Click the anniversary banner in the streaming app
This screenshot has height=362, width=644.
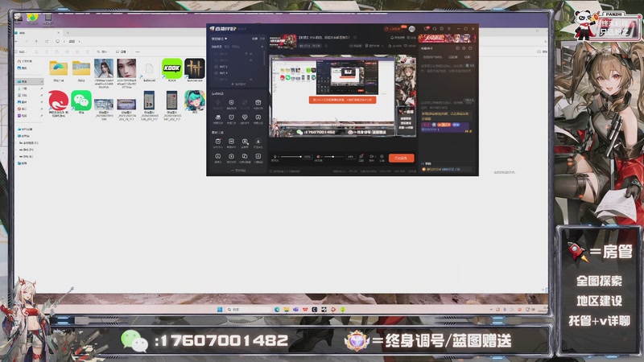[x=448, y=39]
